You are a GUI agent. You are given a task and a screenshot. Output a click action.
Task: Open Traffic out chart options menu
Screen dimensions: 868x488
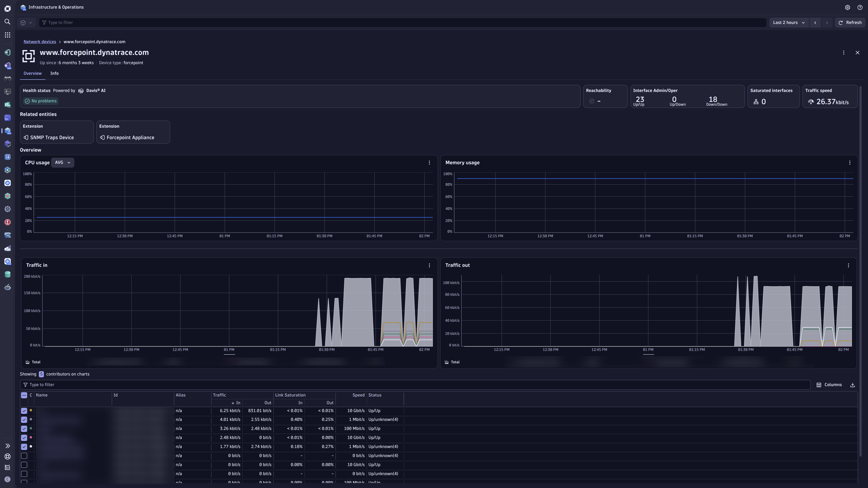tap(849, 265)
